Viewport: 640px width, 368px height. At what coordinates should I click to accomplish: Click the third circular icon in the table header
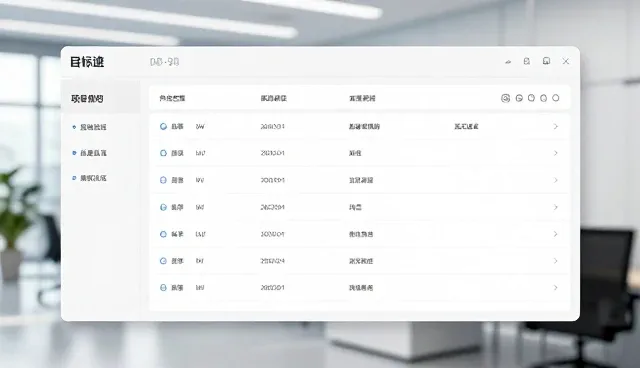(x=531, y=98)
